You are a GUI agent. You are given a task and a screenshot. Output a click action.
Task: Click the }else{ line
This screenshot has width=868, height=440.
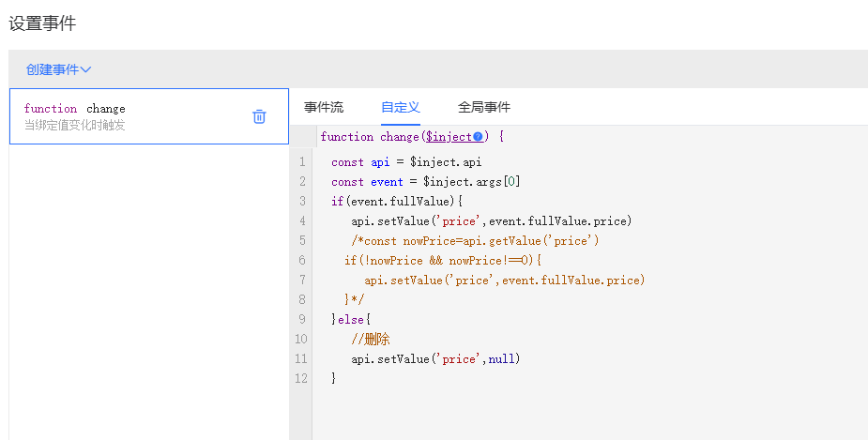tap(351, 319)
